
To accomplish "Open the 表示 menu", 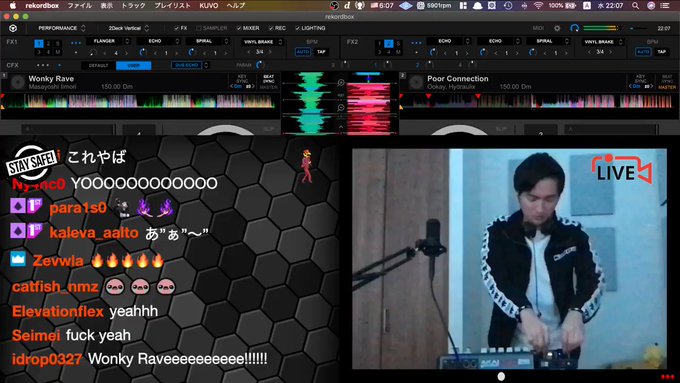I will pos(106,6).
